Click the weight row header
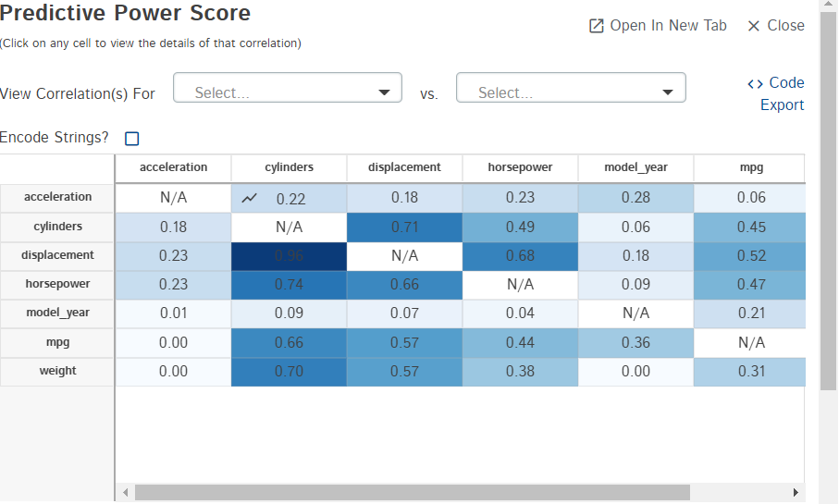The width and height of the screenshot is (839, 504). click(x=57, y=371)
